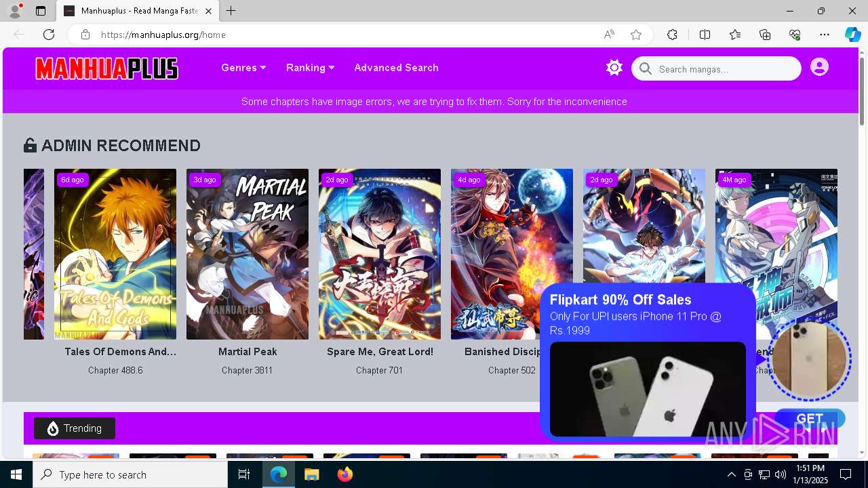Open Advanced Search page
868x488 pixels.
[396, 68]
